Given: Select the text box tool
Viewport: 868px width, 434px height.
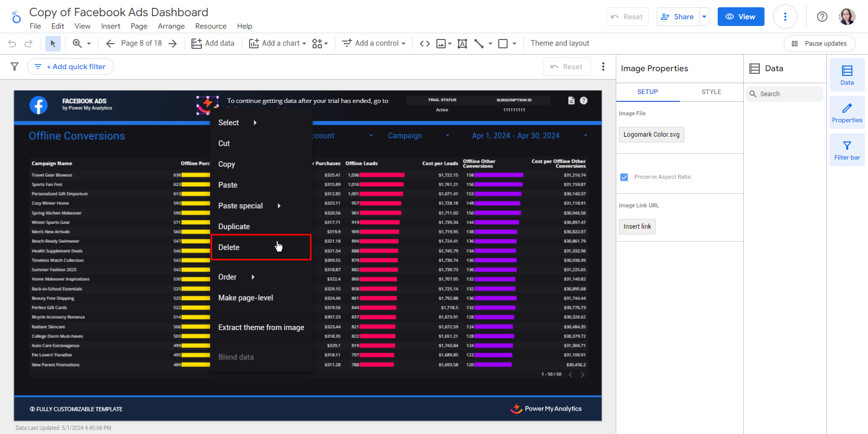Looking at the screenshot, I should pyautogui.click(x=462, y=44).
